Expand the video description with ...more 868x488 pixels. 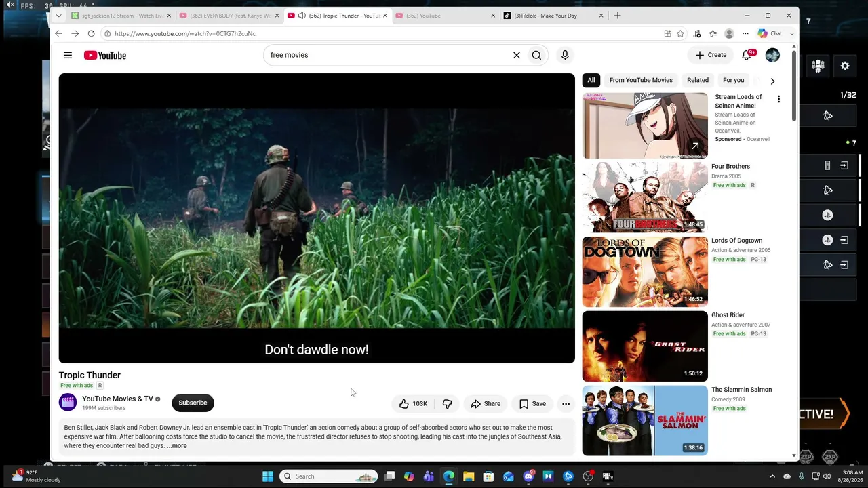point(177,446)
